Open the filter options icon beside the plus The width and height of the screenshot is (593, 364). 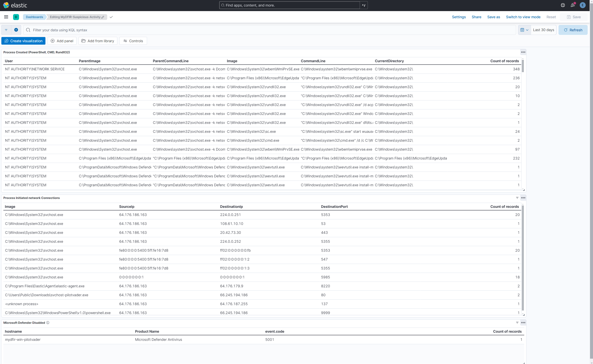tap(6, 30)
